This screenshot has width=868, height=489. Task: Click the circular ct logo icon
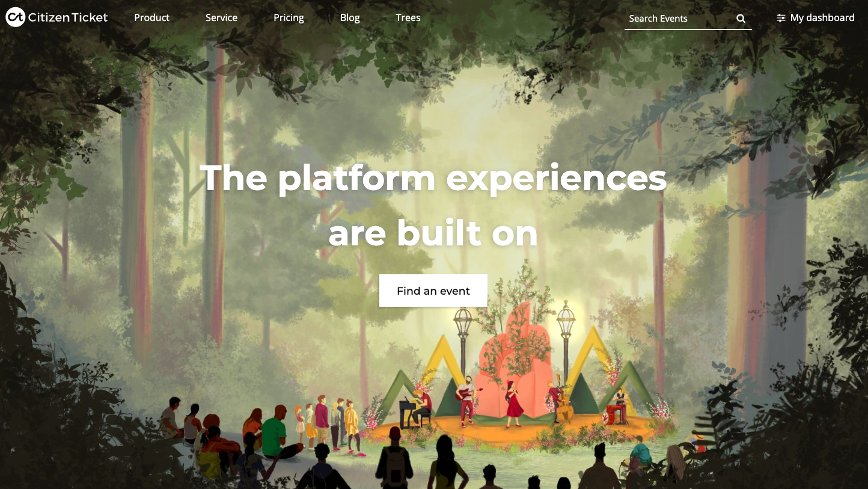[x=15, y=17]
